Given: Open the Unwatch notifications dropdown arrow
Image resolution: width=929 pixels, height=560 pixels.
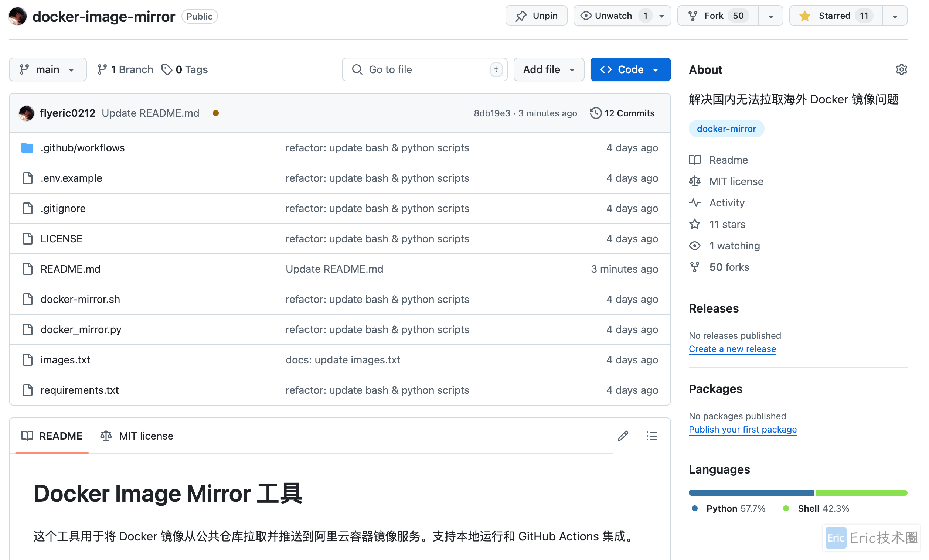Looking at the screenshot, I should 662,16.
